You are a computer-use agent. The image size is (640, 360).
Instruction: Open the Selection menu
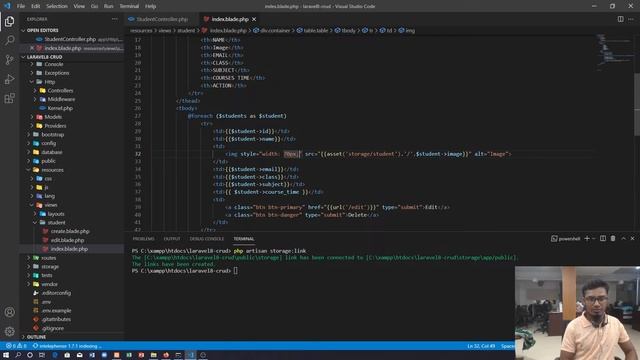57,6
